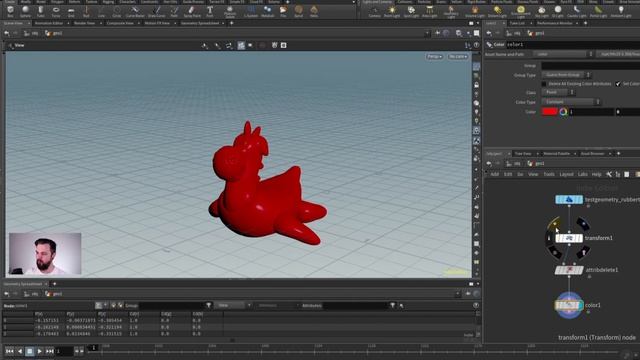Select the Box shelf tool
Screen dimensions: 640x360
[10, 11]
